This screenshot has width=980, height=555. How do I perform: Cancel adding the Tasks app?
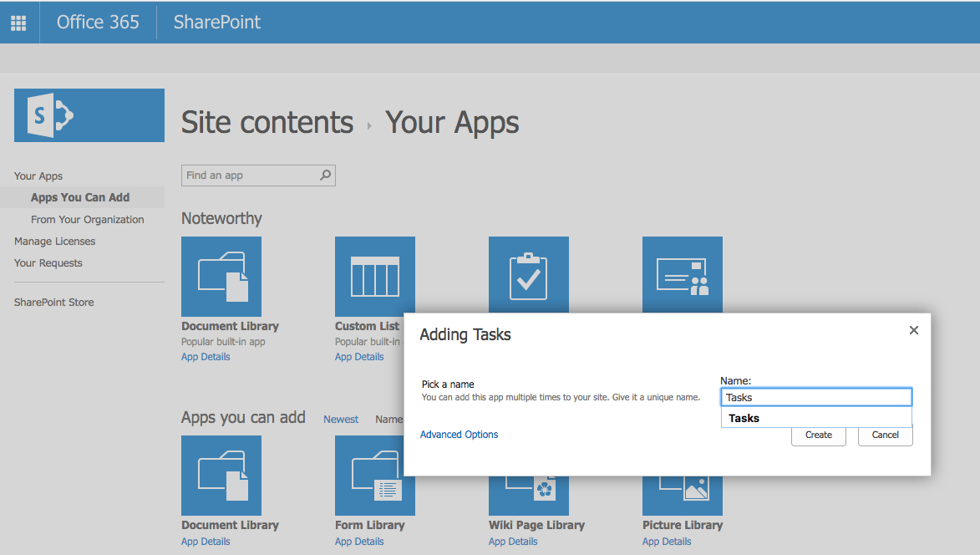pos(885,435)
